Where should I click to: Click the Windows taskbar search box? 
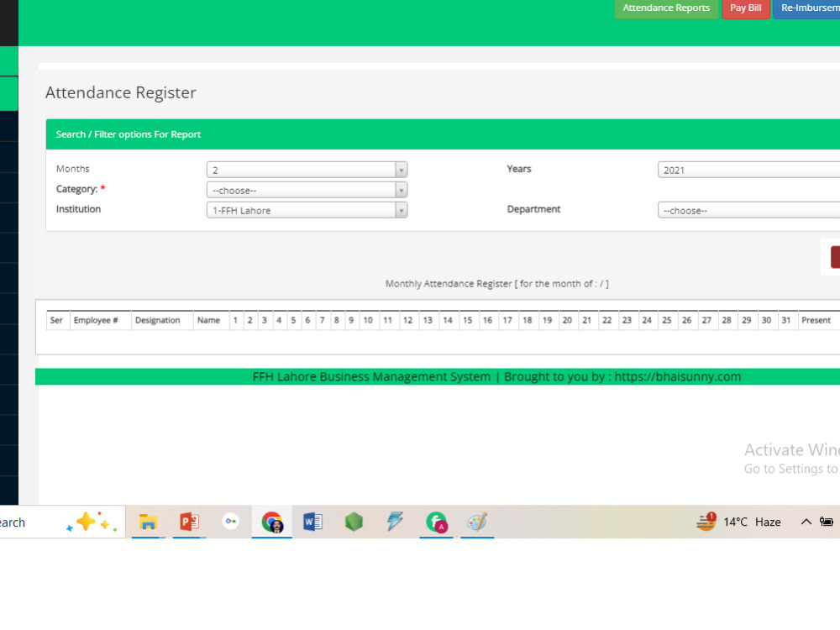click(x=62, y=522)
